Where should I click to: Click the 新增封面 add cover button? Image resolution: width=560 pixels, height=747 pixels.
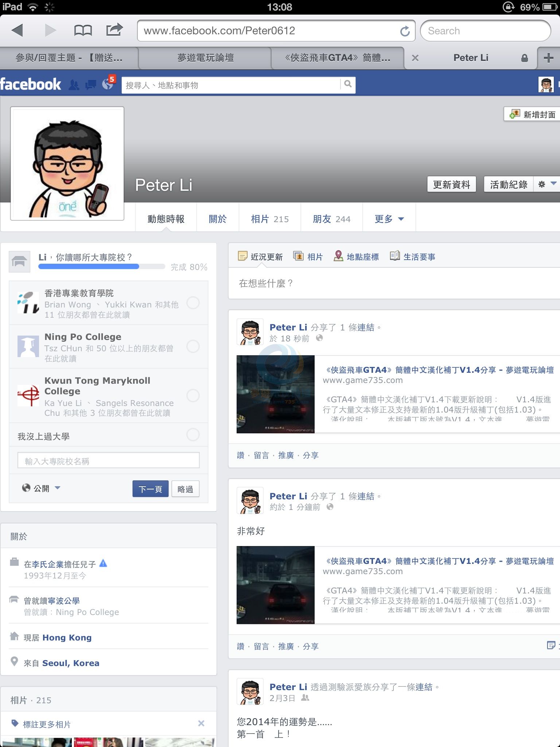coord(532,114)
